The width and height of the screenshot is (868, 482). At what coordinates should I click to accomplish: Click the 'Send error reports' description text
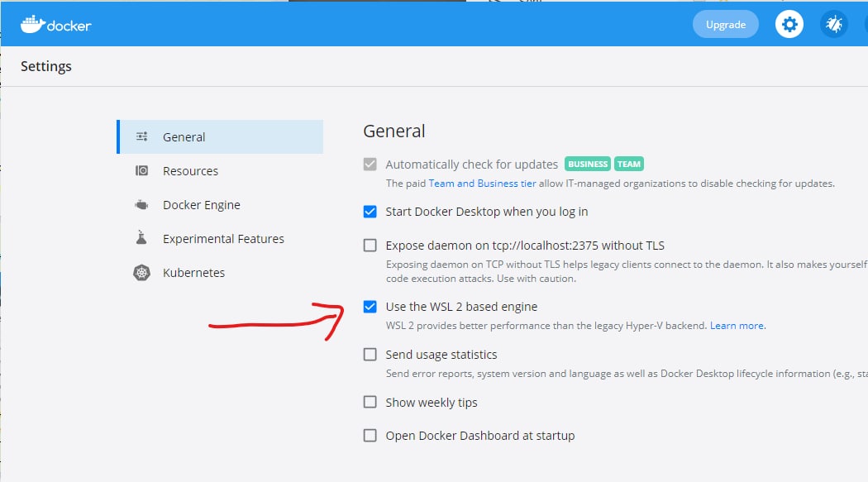627,374
